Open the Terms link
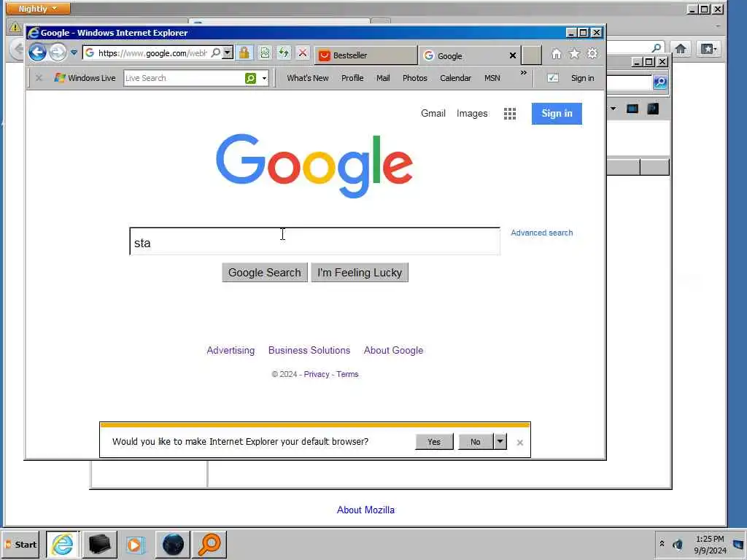The image size is (747, 560). [x=347, y=374]
